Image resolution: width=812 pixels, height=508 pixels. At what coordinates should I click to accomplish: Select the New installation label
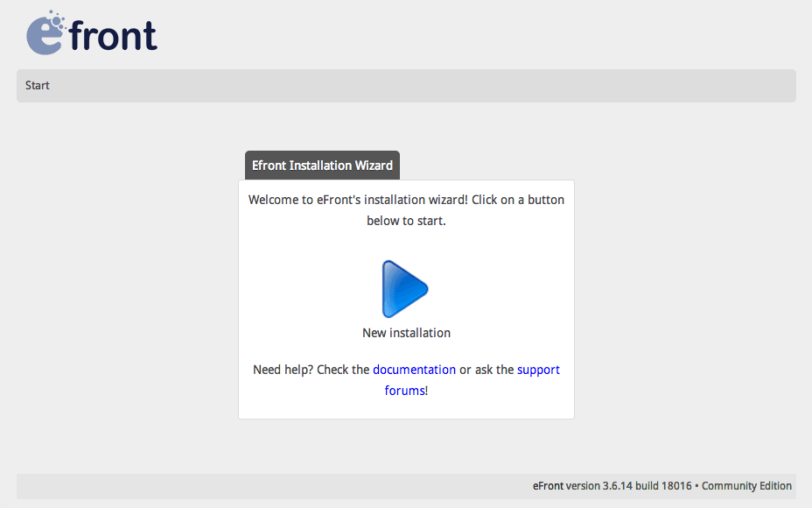point(406,333)
